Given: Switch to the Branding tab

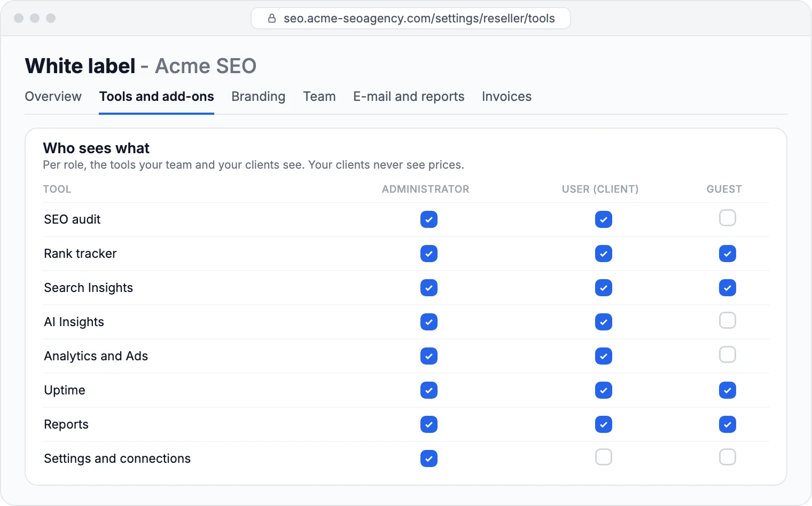Looking at the screenshot, I should pos(259,97).
